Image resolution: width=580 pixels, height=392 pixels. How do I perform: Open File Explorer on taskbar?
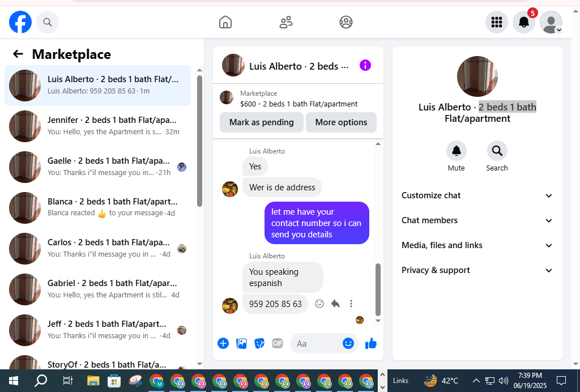point(93,381)
